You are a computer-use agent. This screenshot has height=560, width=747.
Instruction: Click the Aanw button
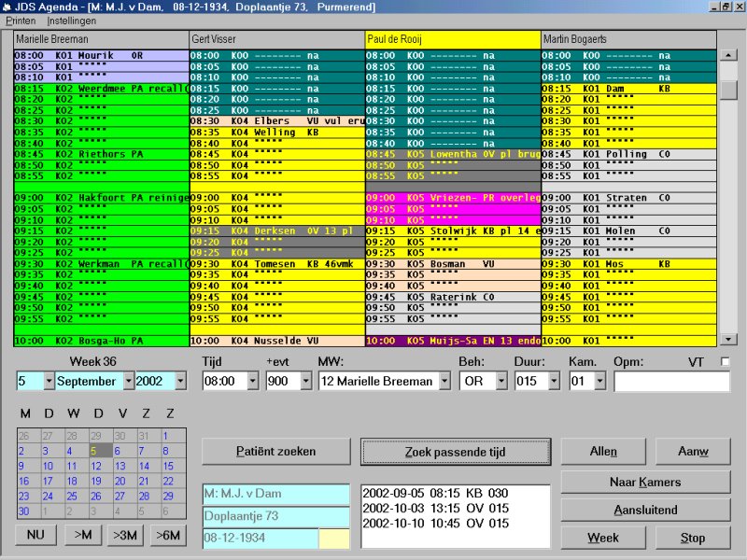[x=693, y=452]
